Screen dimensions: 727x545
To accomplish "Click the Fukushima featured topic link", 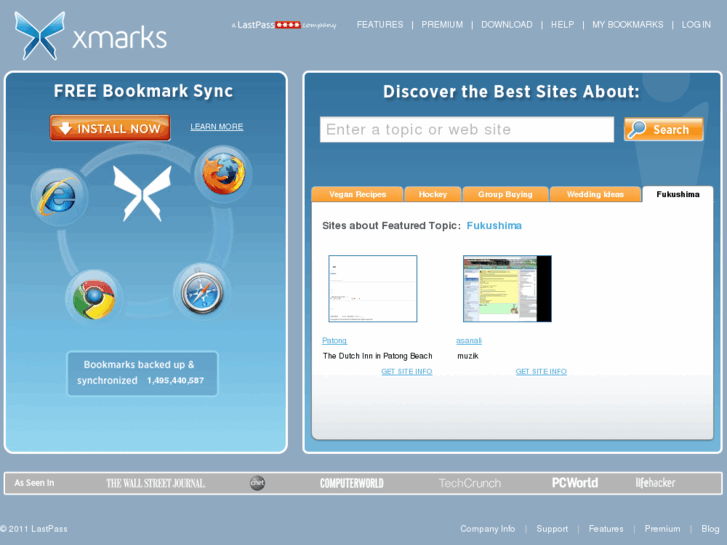I will click(x=494, y=225).
